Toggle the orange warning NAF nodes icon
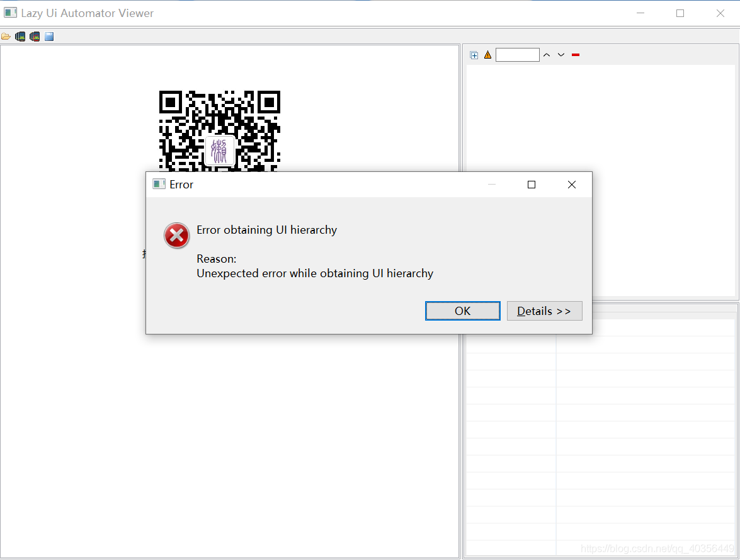The width and height of the screenshot is (740, 560). (487, 55)
